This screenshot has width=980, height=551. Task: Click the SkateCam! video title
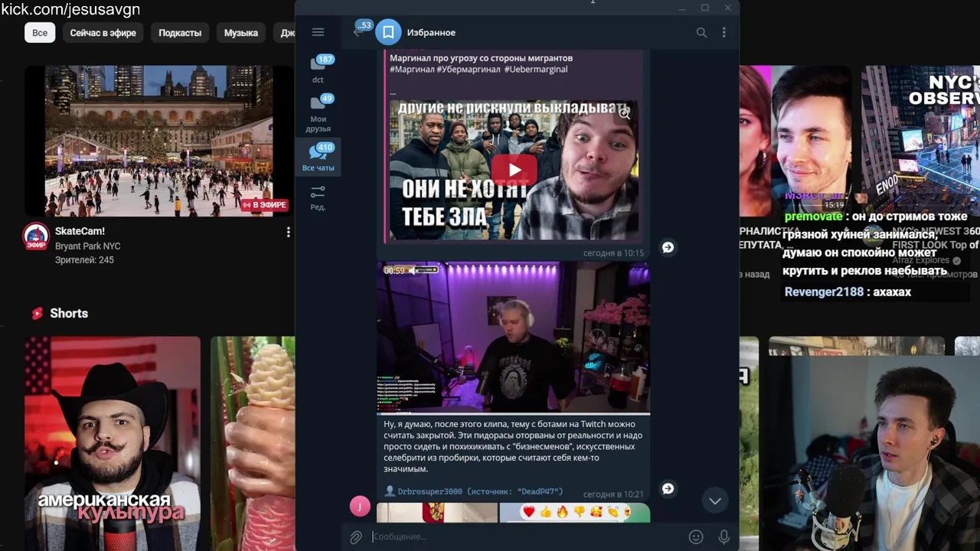tap(80, 231)
